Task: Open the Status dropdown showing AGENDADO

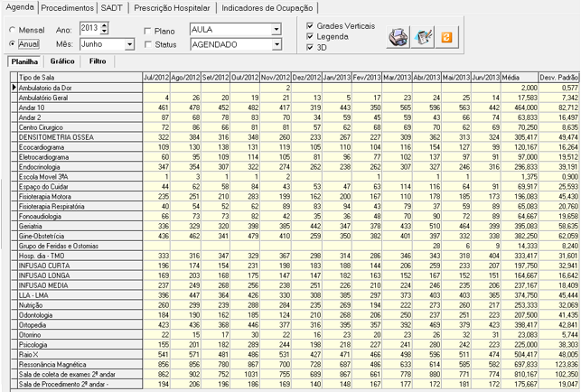Action: [x=276, y=45]
